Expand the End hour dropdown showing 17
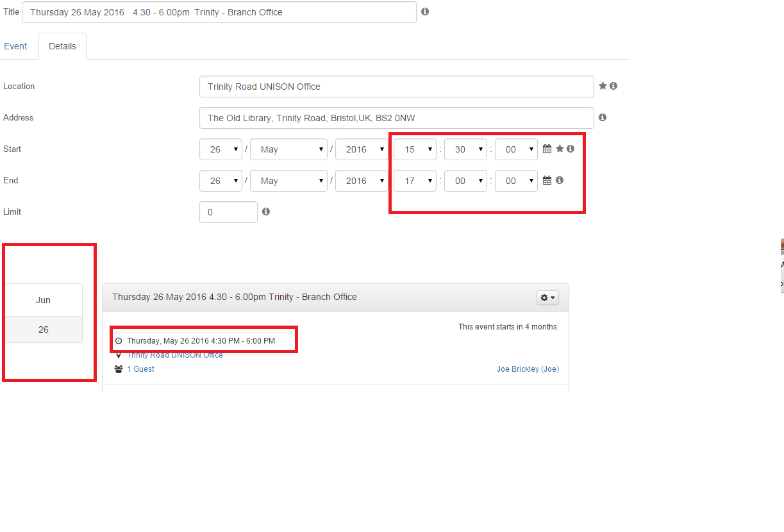The image size is (784, 532). tap(415, 181)
